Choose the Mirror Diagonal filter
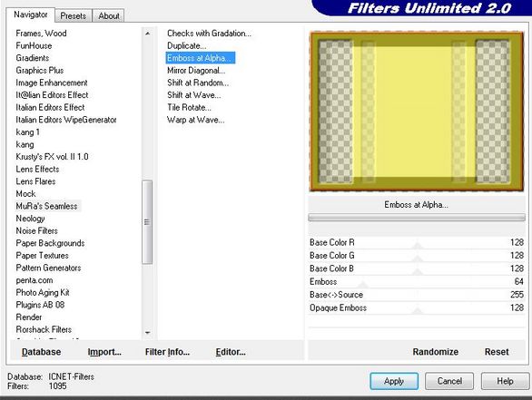This screenshot has height=400, width=532. click(196, 71)
